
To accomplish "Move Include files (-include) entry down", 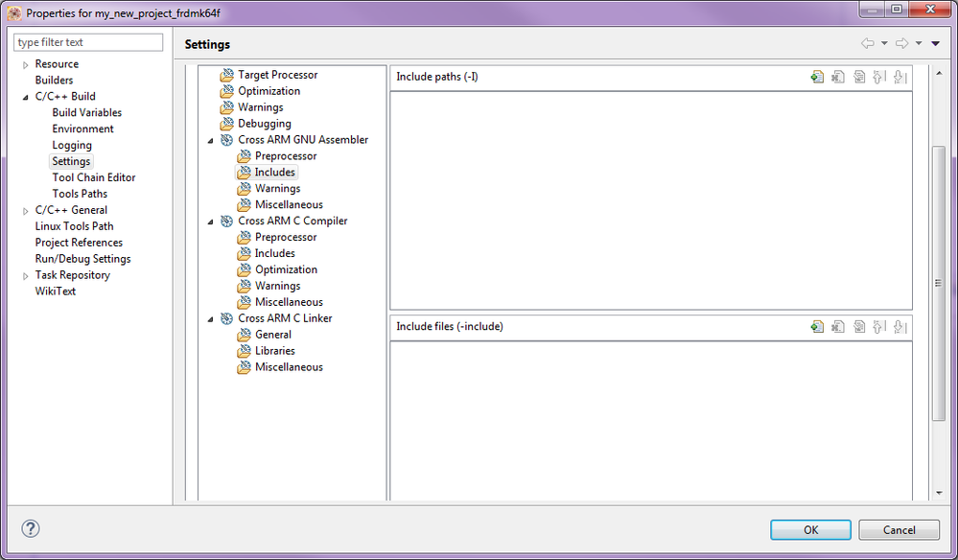I will (900, 327).
